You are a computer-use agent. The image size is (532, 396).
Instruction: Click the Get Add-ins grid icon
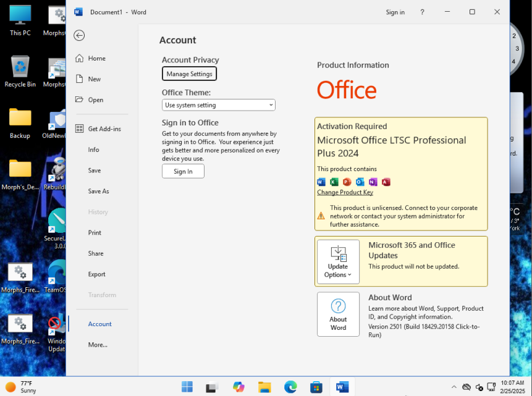pos(79,128)
